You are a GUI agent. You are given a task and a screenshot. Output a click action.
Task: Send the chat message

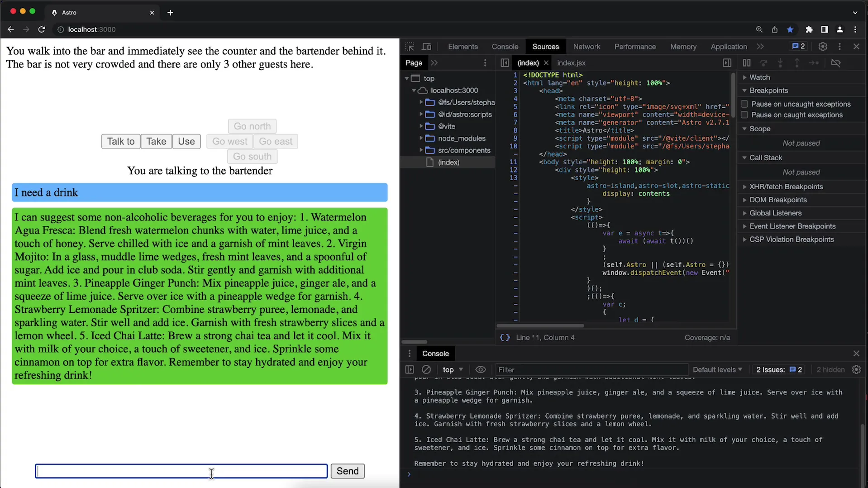[x=348, y=471]
